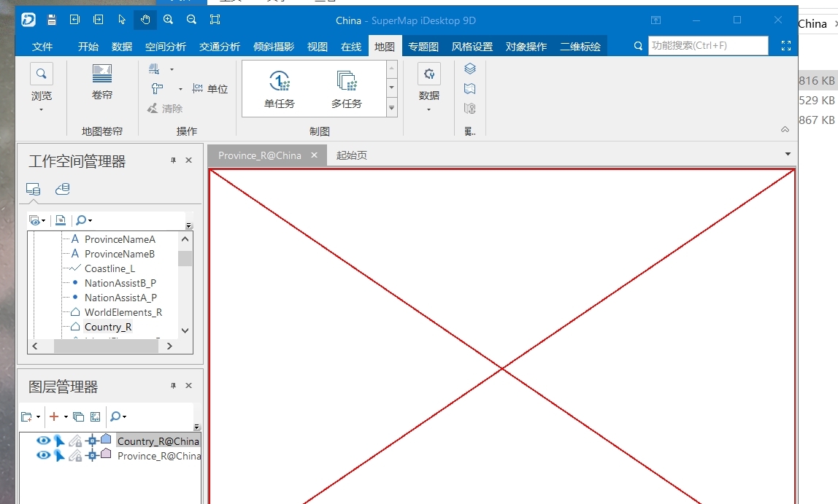838x504 pixels.
Task: Collapse the ribbon with the chevron
Action: point(785,129)
